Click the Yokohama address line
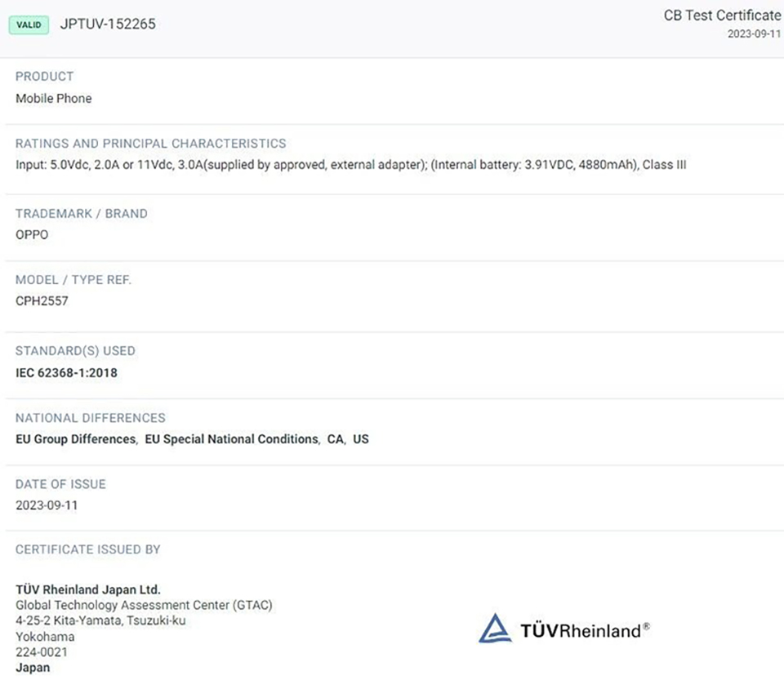 [x=45, y=637]
